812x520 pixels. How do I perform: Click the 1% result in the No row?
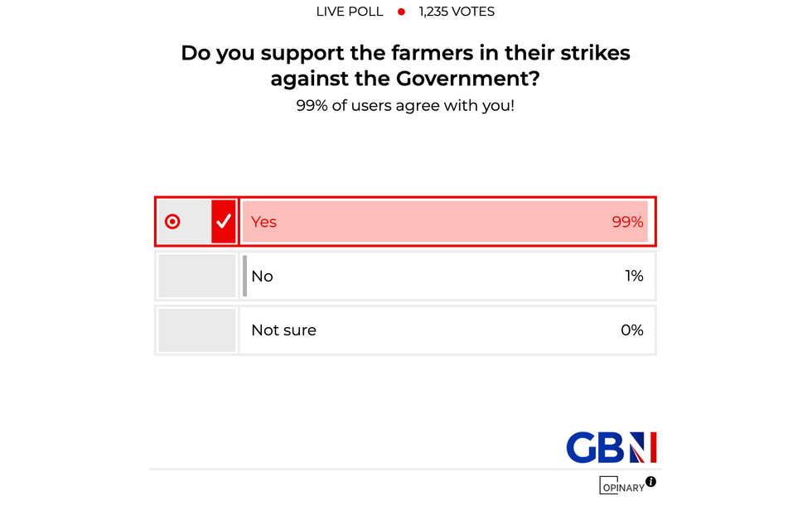coord(634,276)
